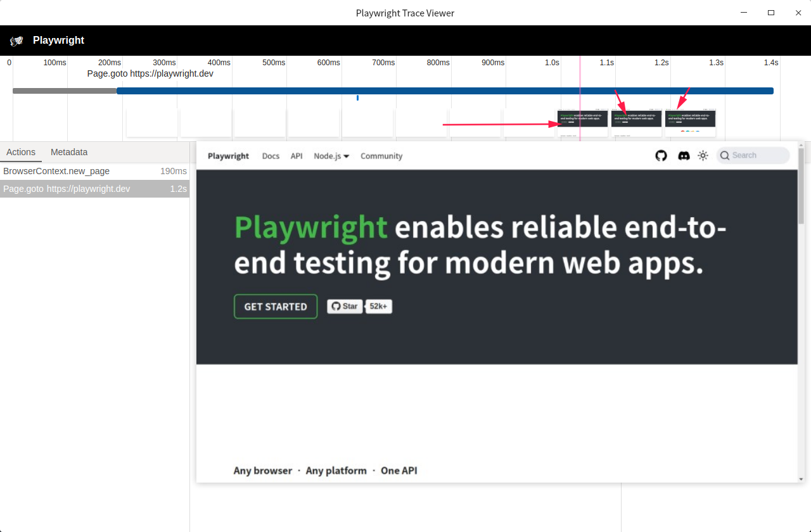
Task: Open the GitHub repository icon
Action: click(x=661, y=156)
